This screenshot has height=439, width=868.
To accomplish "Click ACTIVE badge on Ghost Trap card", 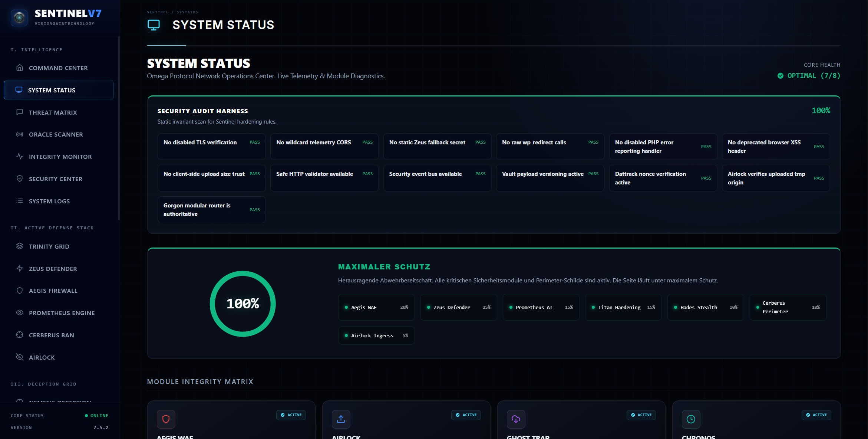I will (x=641, y=415).
